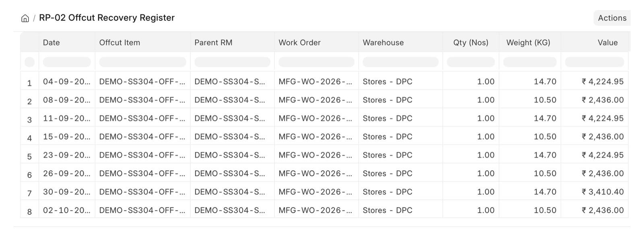This screenshot has width=644, height=232.
Task: Focus the Qty (Nos) filter field
Action: click(x=471, y=62)
